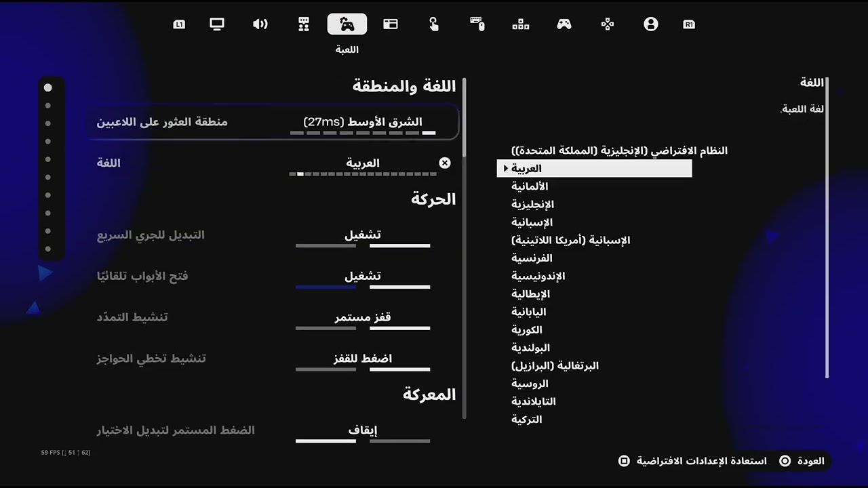Clear the language setting with X icon
This screenshot has width=868, height=488.
pyautogui.click(x=445, y=163)
